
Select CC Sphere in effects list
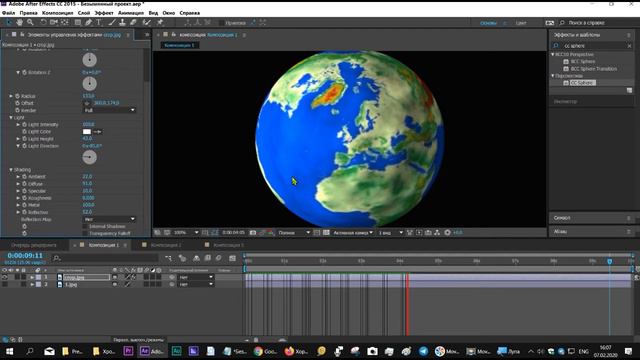pos(582,83)
